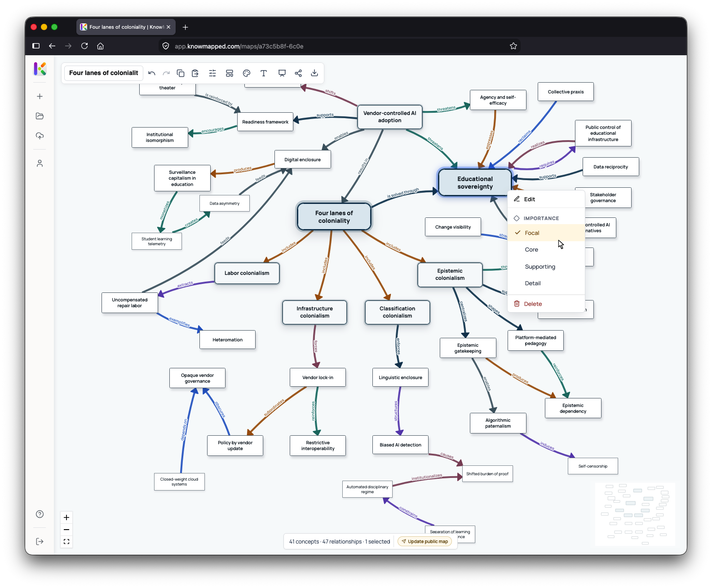Click the cloud upload icon in the sidebar

point(40,136)
